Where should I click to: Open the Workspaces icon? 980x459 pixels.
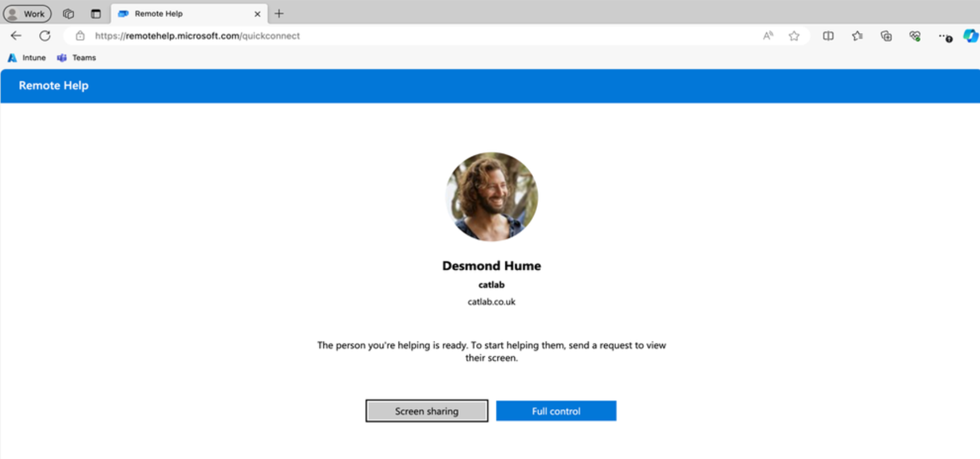tap(68, 14)
